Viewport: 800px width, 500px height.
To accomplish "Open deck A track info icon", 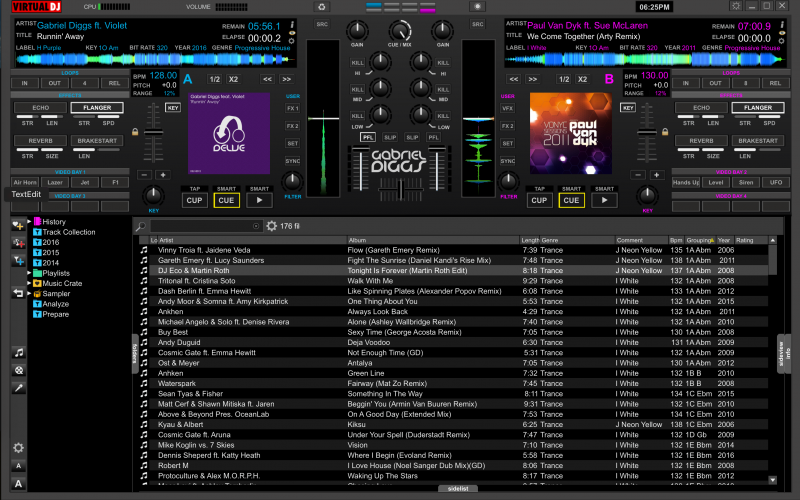I will [x=292, y=24].
